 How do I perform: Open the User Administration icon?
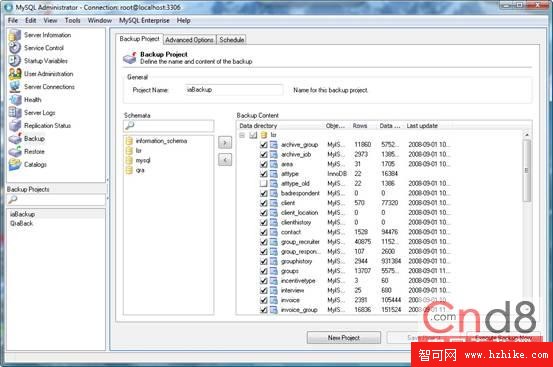coord(15,74)
